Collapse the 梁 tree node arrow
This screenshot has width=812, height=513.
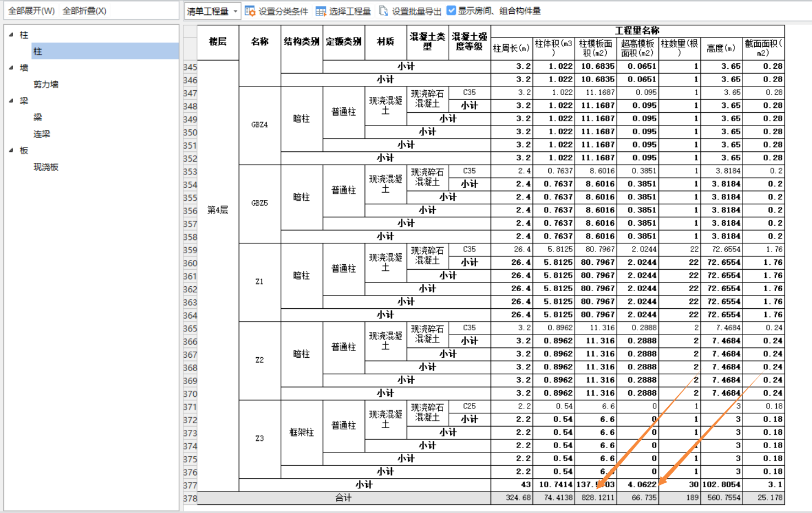tap(11, 101)
